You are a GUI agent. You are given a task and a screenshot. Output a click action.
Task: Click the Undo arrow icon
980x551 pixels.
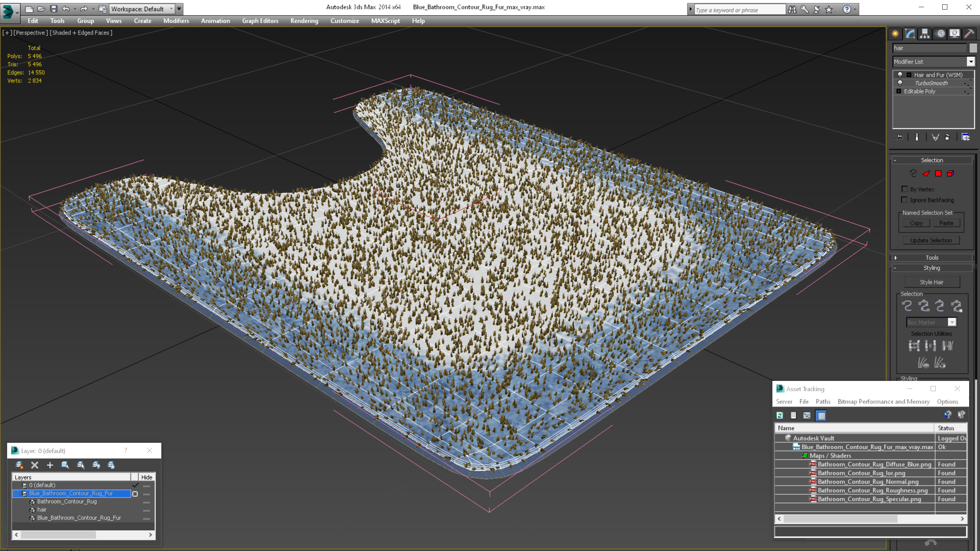click(66, 9)
